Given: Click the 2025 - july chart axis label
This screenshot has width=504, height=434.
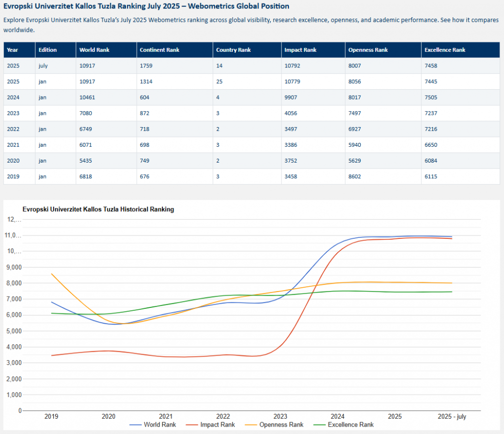Looking at the screenshot, I should 452,416.
